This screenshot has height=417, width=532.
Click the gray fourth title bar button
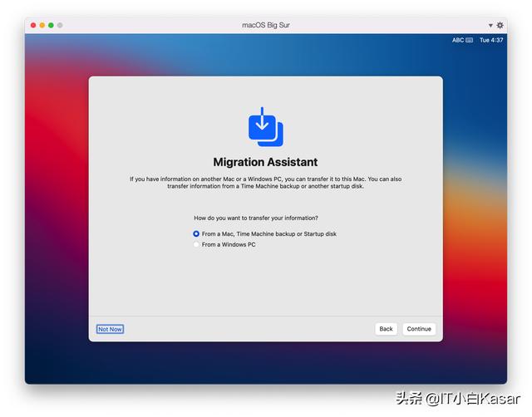[60, 25]
